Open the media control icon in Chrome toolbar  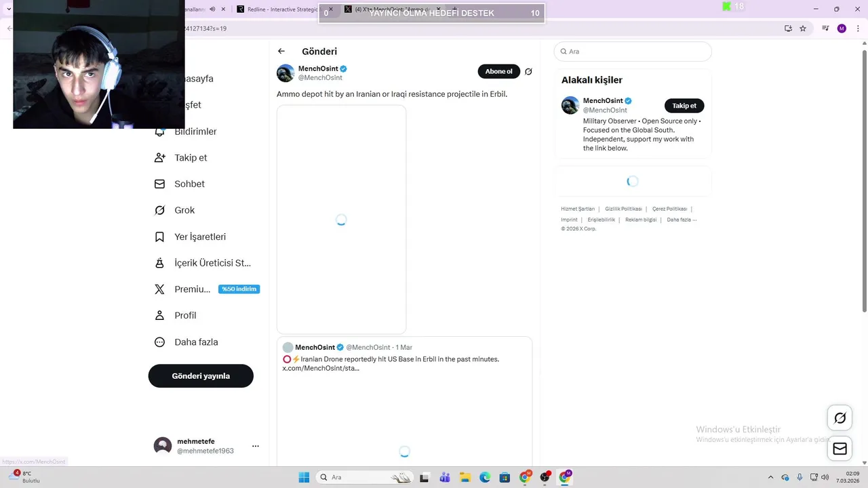825,28
